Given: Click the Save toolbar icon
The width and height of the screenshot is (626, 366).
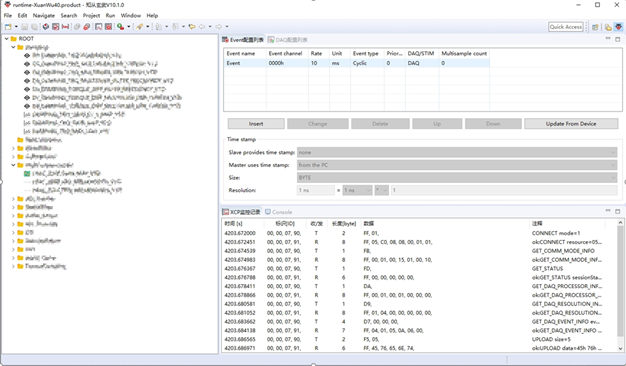Looking at the screenshot, I should coord(25,27).
